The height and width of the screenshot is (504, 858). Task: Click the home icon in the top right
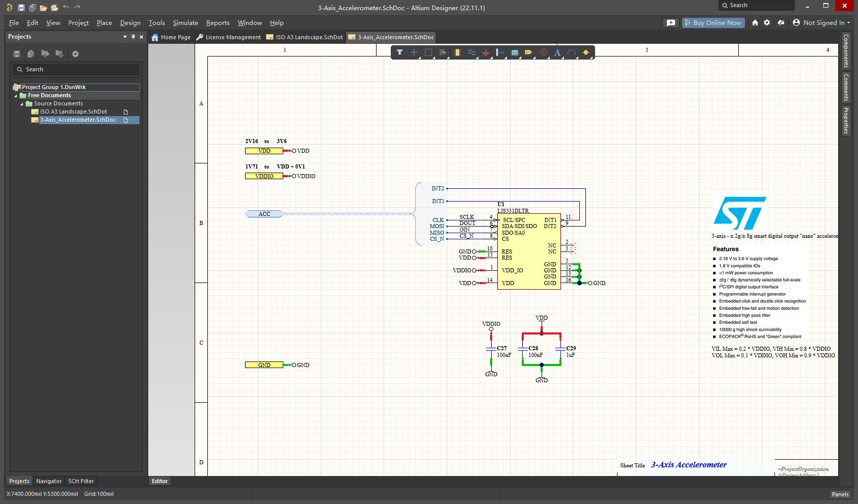[755, 23]
